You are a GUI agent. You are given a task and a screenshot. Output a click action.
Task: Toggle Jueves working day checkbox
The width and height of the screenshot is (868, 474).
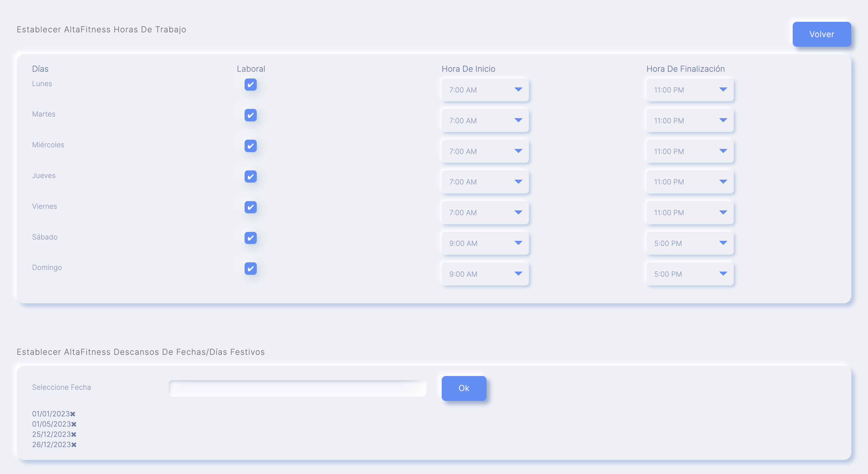pos(250,176)
